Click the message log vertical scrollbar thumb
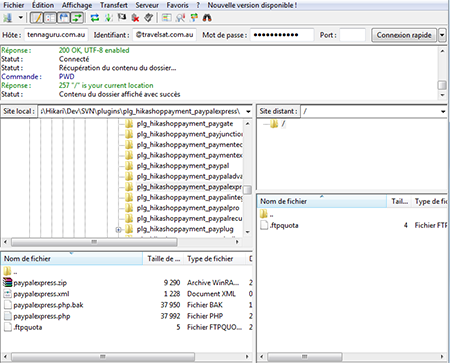 click(442, 85)
